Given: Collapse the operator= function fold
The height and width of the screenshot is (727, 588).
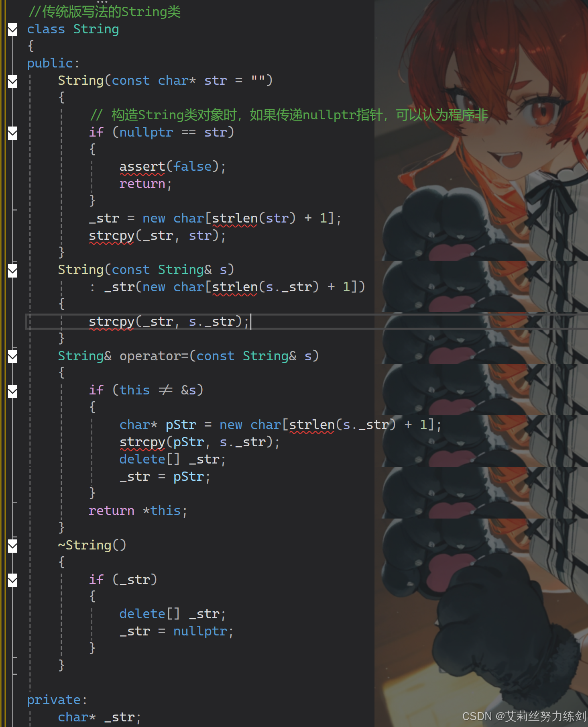Looking at the screenshot, I should click(x=12, y=357).
